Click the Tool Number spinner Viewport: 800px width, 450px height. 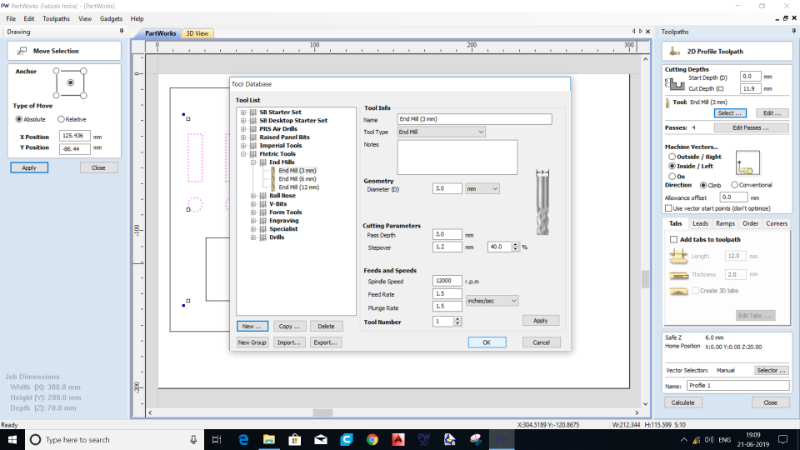pos(457,321)
